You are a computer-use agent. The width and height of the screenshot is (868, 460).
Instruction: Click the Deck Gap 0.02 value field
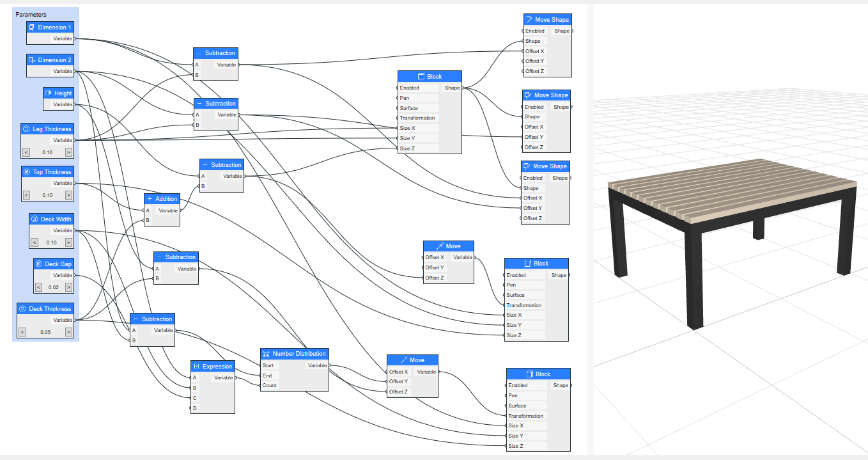point(54,287)
